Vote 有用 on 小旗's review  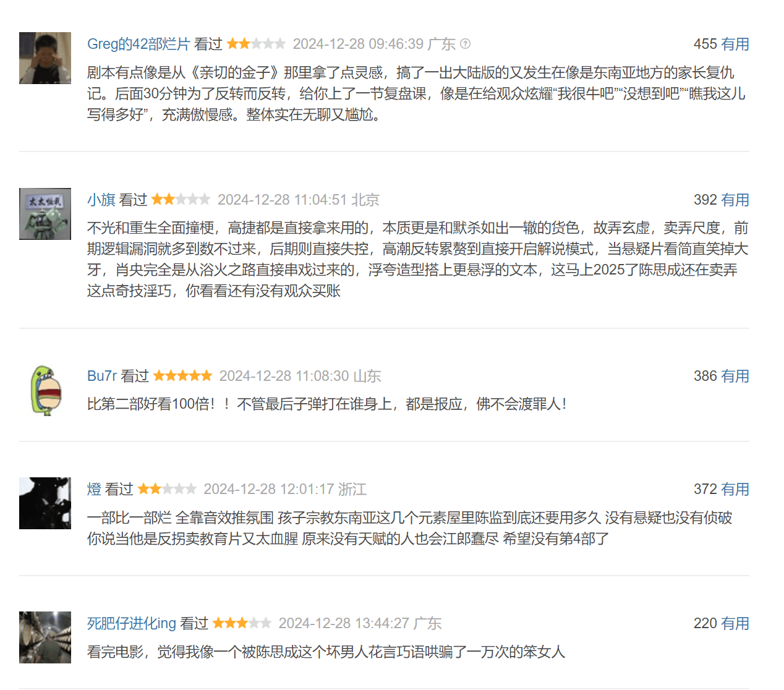tap(735, 200)
